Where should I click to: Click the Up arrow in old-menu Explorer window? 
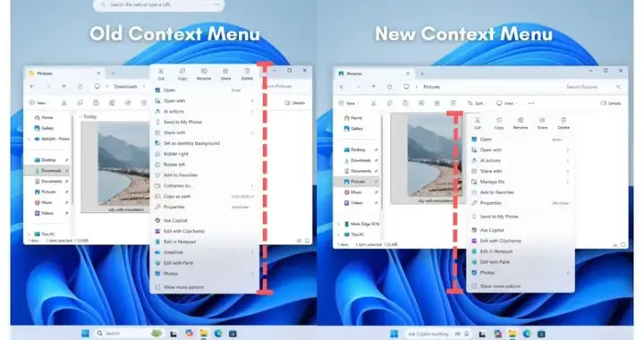click(64, 86)
